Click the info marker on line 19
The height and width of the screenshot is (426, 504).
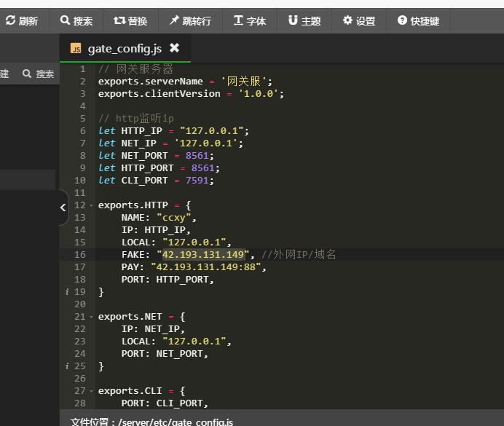pos(67,292)
